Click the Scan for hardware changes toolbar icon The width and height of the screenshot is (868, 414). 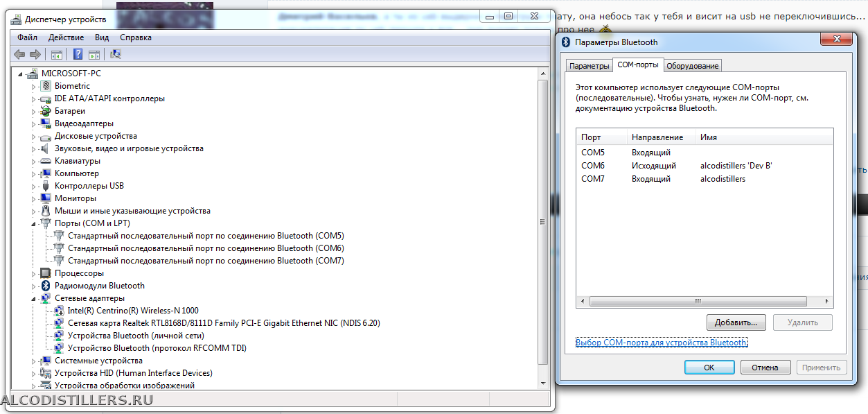coord(115,54)
